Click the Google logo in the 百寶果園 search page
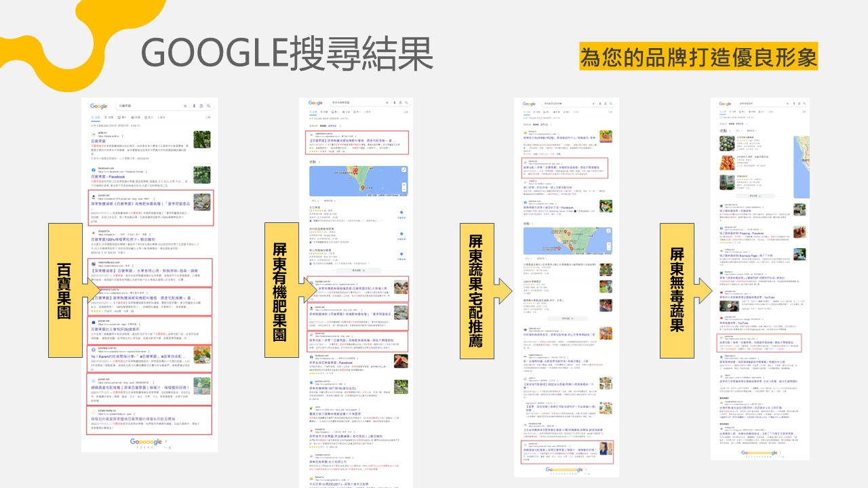Screen dimensions: 868x488 [99, 106]
